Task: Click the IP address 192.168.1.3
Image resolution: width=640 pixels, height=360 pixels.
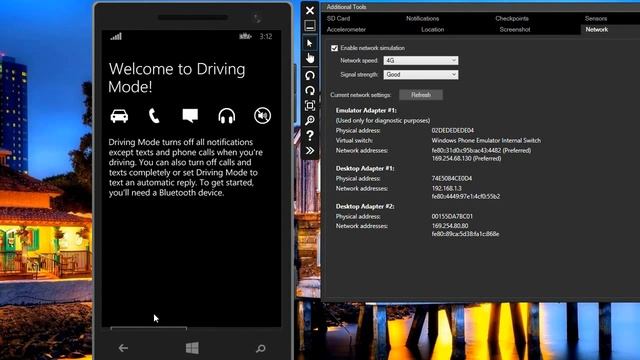Action: coord(447,188)
